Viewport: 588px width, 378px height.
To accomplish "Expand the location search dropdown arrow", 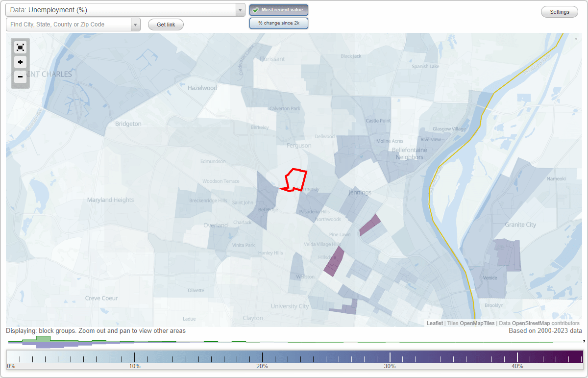I will click(x=136, y=25).
